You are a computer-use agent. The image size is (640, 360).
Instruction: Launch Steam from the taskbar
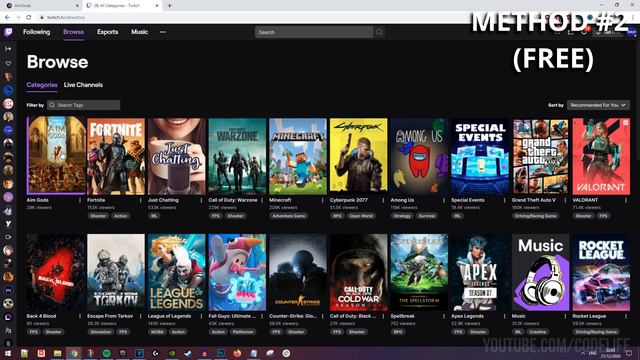pos(188,353)
